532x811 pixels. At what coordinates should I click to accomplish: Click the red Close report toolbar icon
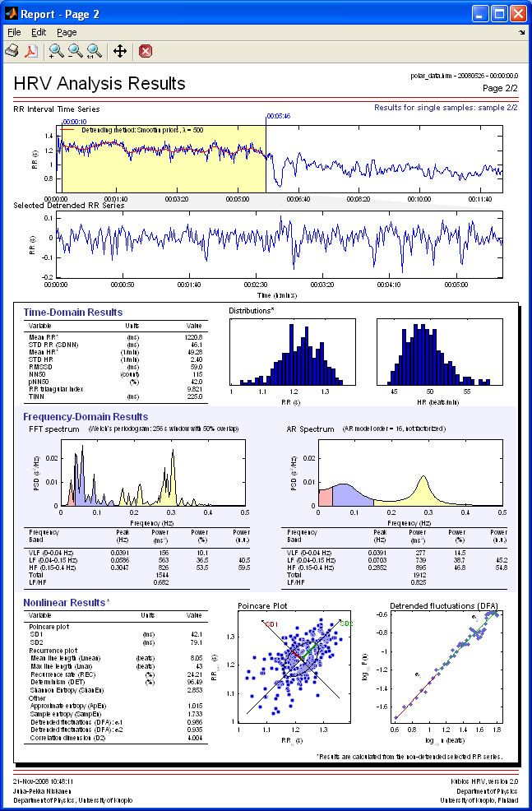[x=146, y=52]
